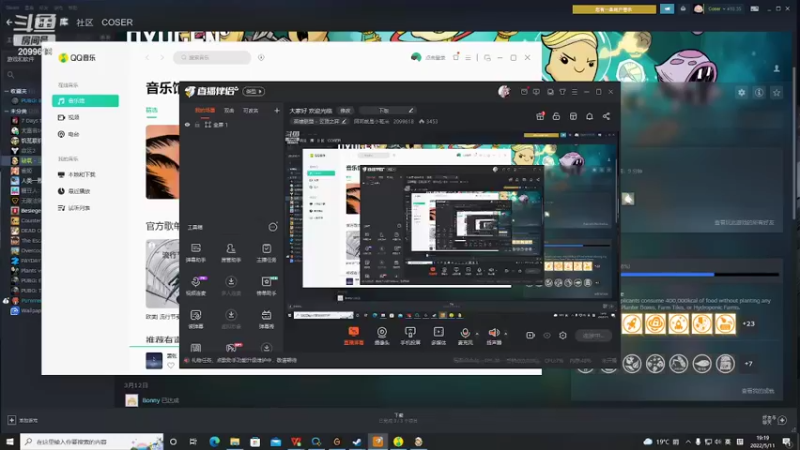Open the user avatar in streaming app title bar

click(x=504, y=91)
